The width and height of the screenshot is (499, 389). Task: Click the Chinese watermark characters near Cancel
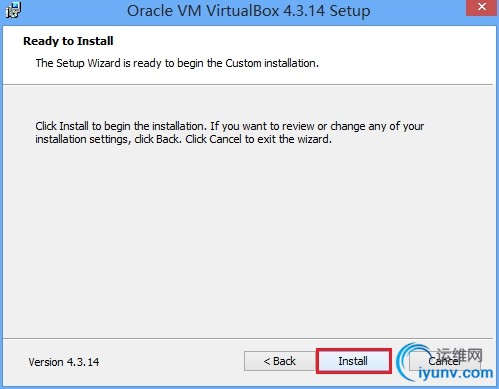click(x=460, y=355)
